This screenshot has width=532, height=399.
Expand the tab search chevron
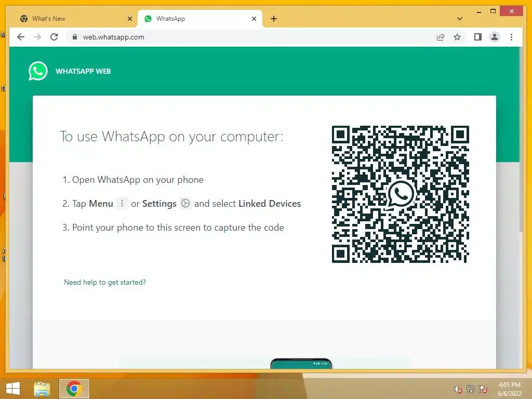pyautogui.click(x=460, y=19)
